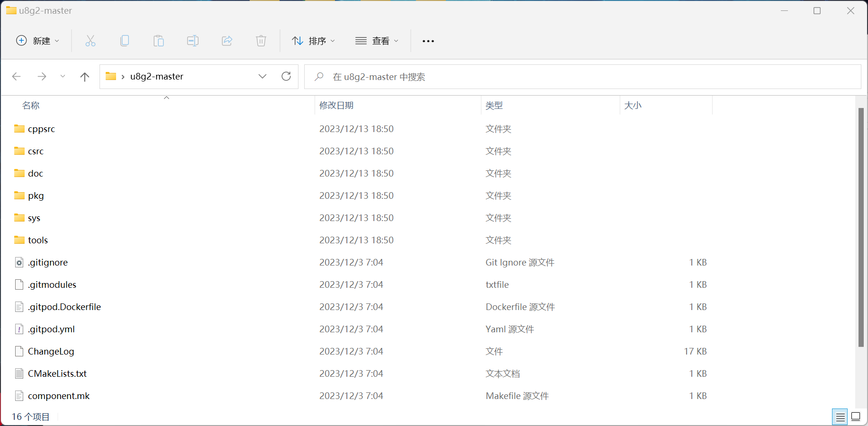Click the component.mk file icon
Viewport: 868px width, 426px height.
(x=19, y=396)
